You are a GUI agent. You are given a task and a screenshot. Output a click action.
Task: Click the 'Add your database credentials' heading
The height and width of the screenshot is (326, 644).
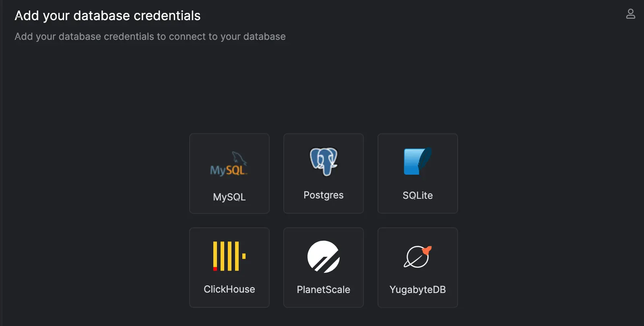107,16
